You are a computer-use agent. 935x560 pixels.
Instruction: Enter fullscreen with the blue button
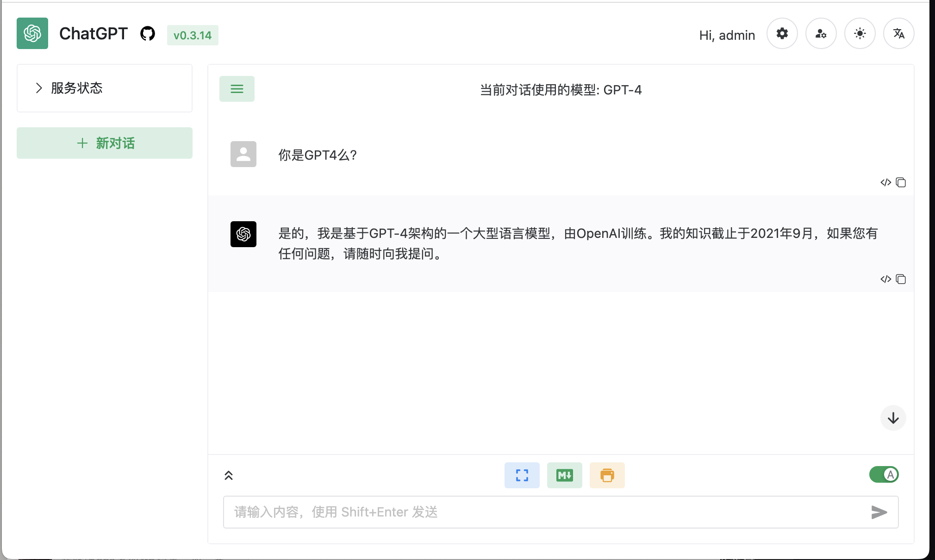tap(522, 475)
